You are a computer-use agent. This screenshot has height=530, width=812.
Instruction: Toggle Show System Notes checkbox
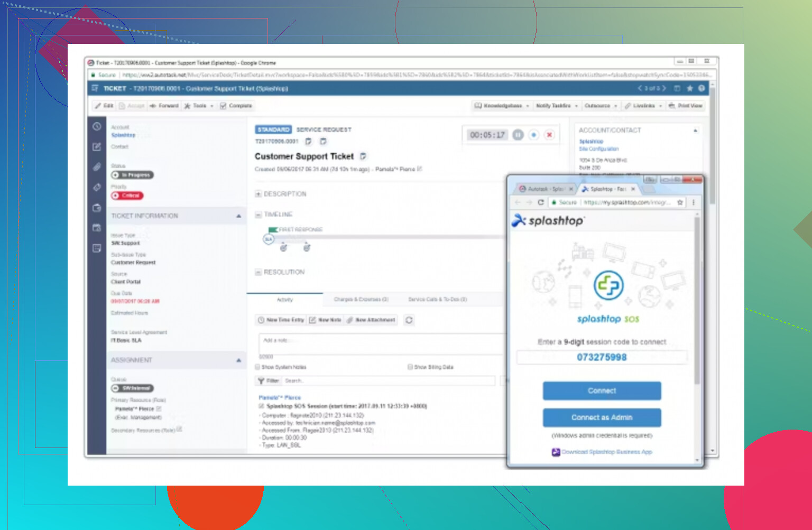[x=258, y=367]
